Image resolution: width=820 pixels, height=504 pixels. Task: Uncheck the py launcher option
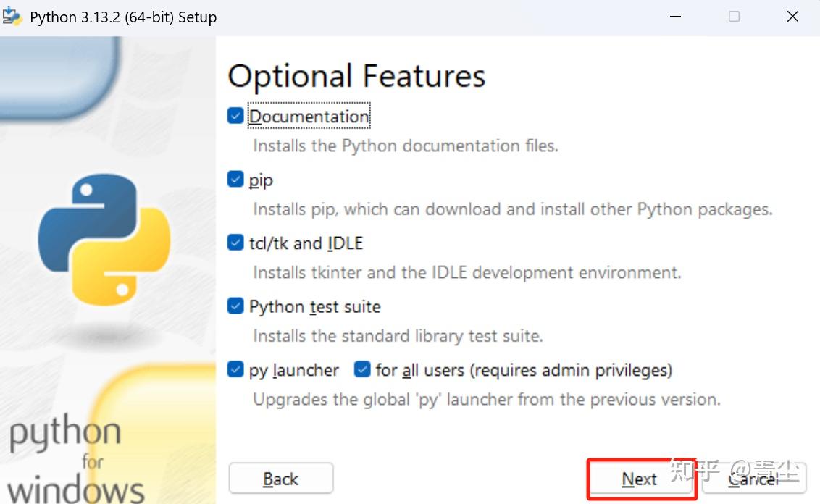(235, 369)
